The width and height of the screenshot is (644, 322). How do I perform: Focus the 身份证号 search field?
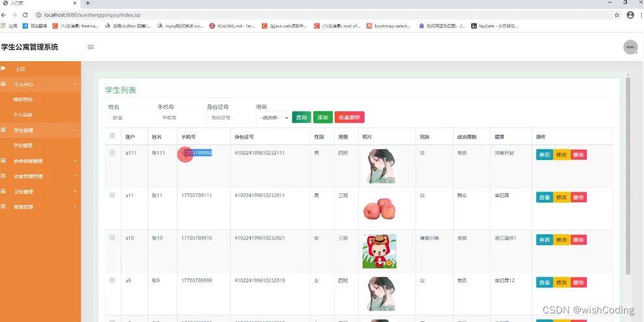point(229,118)
